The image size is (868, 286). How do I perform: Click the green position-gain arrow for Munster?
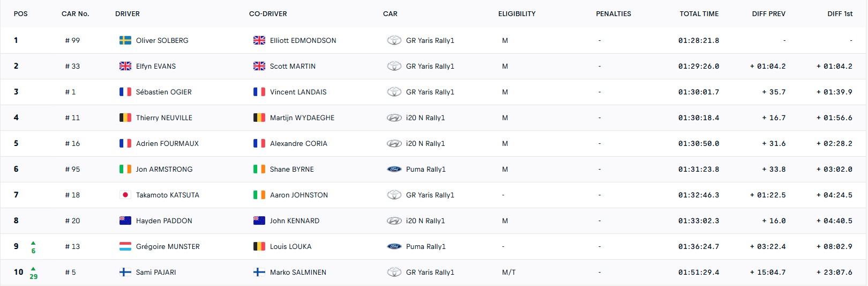tap(33, 243)
